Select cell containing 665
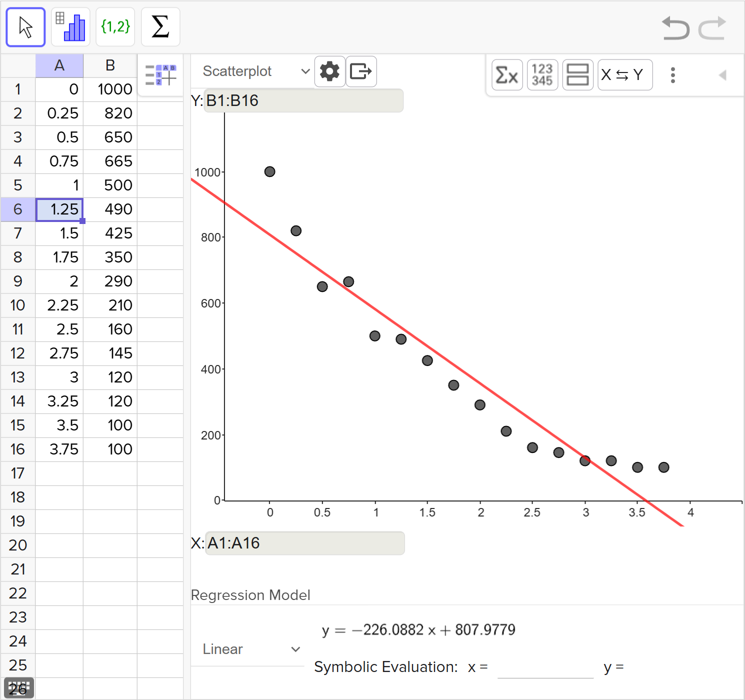 tap(110, 161)
